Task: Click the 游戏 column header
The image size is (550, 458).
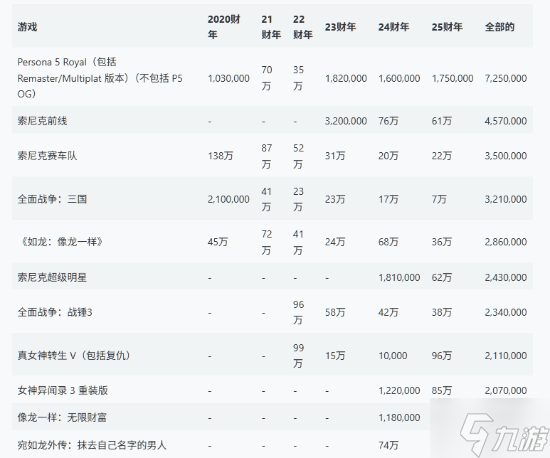Action: (27, 27)
